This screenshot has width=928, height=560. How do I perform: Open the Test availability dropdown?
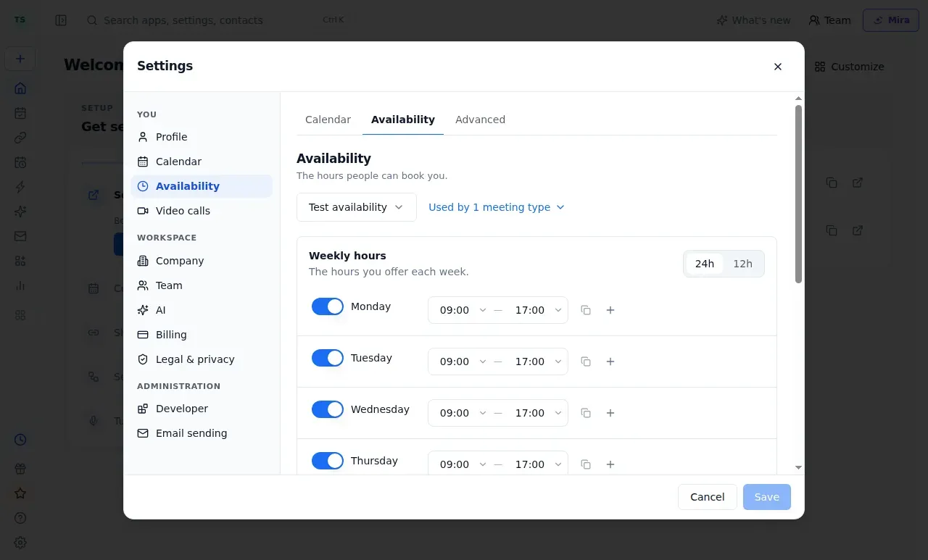[357, 207]
